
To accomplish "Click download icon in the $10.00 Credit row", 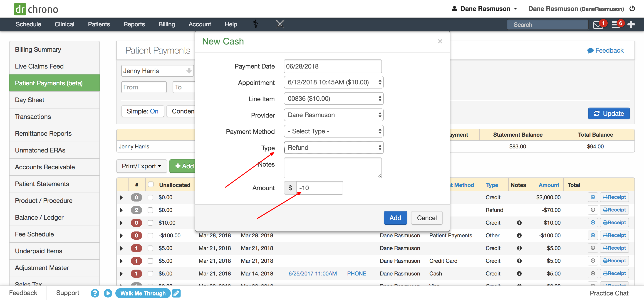I will [593, 223].
